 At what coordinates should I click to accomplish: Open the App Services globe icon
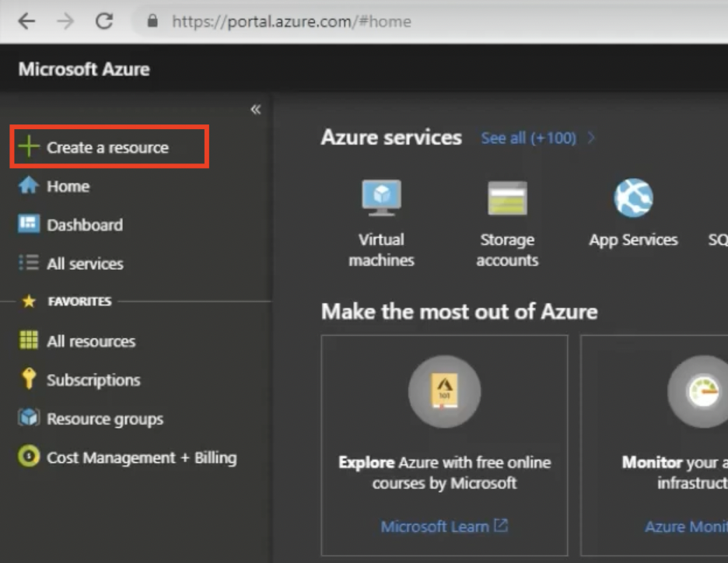tap(633, 198)
